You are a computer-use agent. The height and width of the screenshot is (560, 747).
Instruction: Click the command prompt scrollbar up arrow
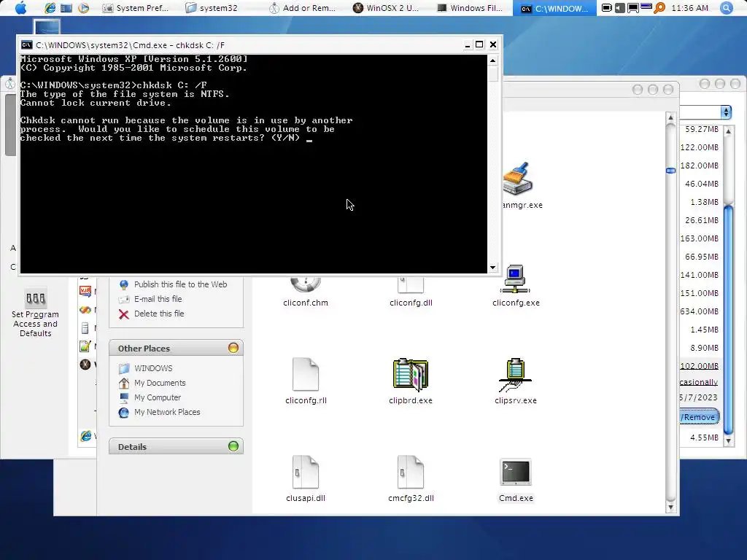[x=492, y=61]
